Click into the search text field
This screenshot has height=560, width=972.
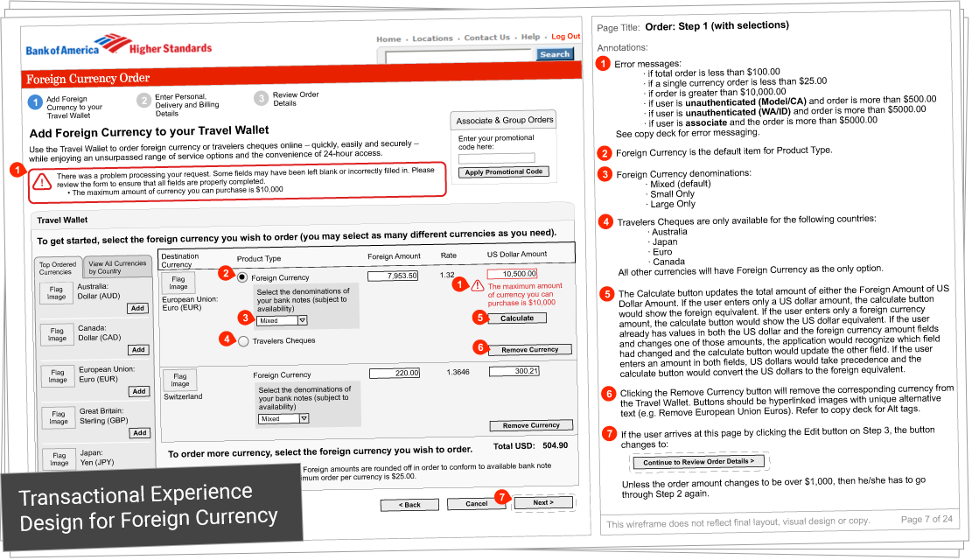pyautogui.click(x=460, y=57)
